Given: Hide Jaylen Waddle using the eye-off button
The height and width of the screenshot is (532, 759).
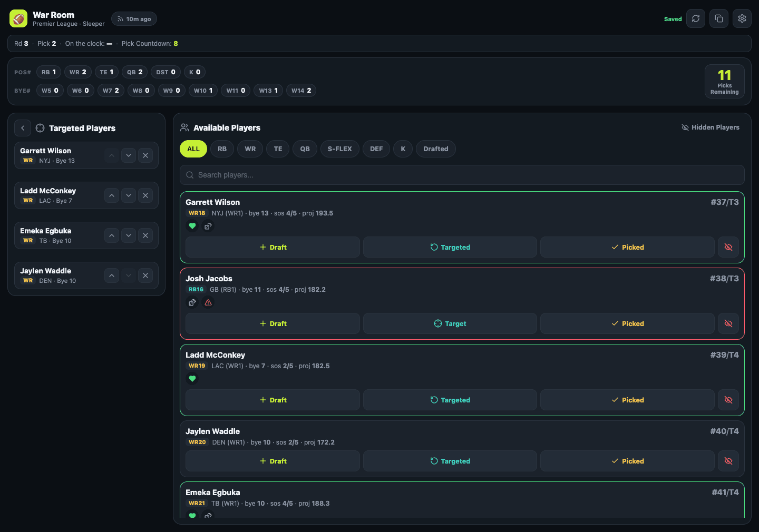Looking at the screenshot, I should pyautogui.click(x=728, y=461).
